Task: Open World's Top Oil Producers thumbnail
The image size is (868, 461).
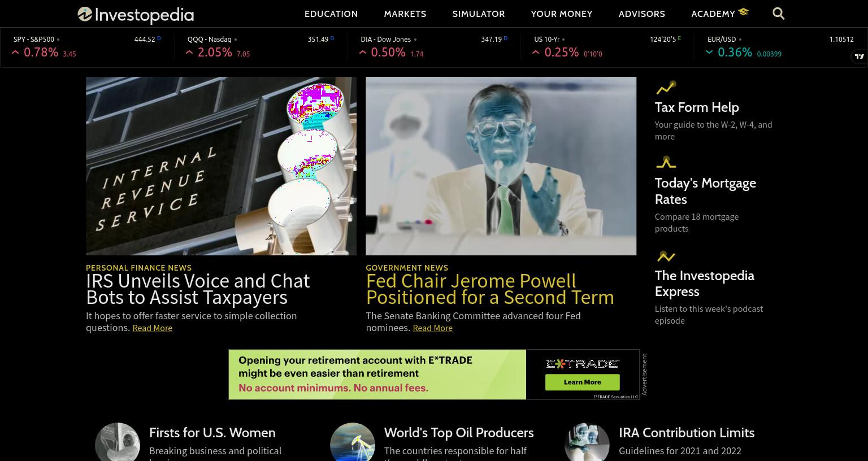Action: click(353, 442)
